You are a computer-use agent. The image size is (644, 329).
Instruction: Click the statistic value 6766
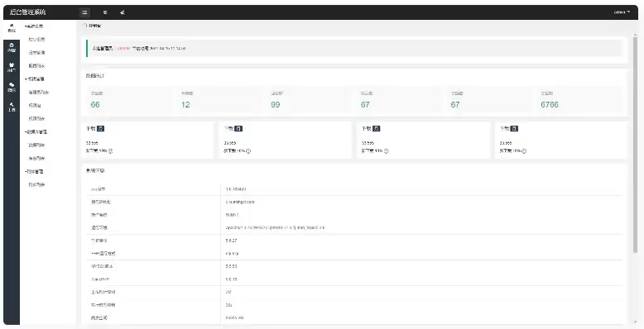[550, 105]
